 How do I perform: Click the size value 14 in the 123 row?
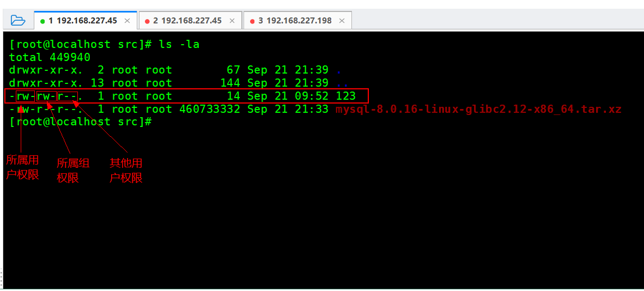233,96
